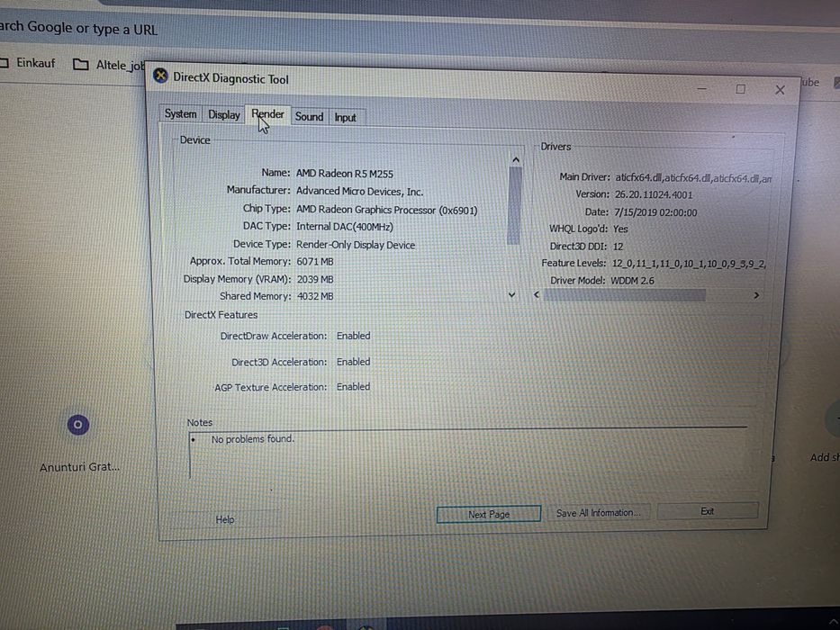840x630 pixels.
Task: Click driver version 26.20.11024.4001
Action: 654,194
